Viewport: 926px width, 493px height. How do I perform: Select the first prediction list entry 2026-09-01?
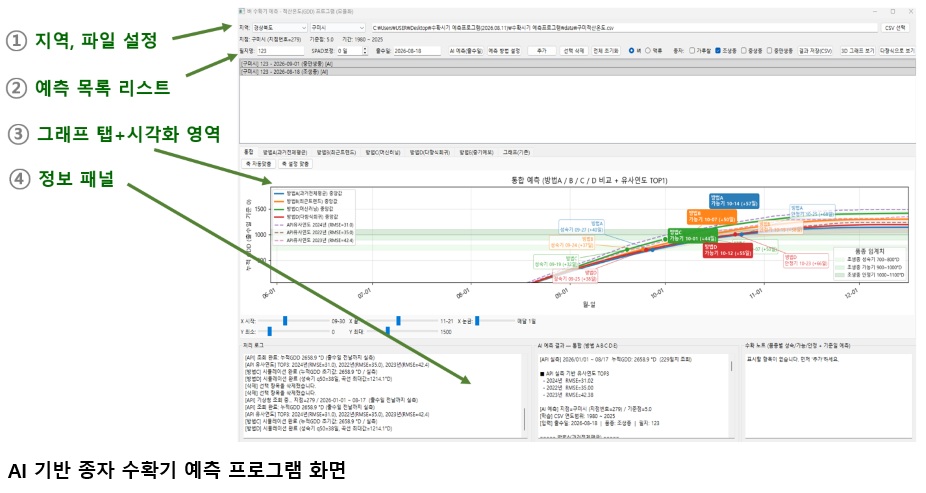[x=577, y=64]
